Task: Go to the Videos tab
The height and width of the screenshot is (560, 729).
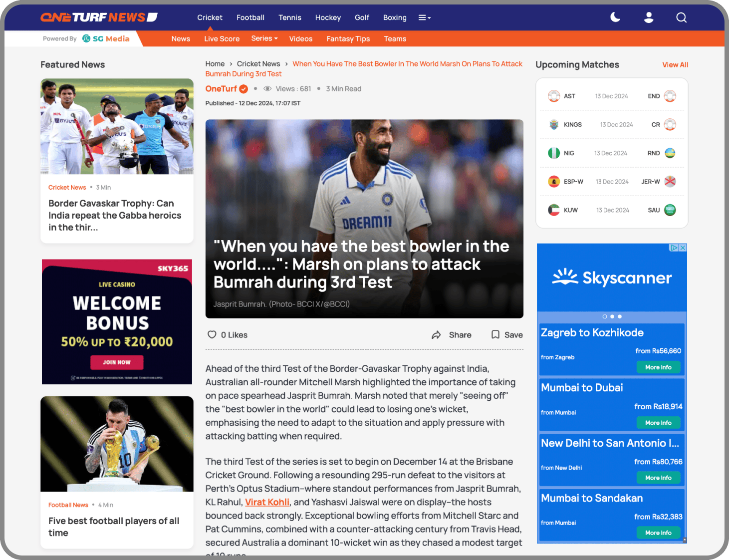Action: [x=301, y=38]
